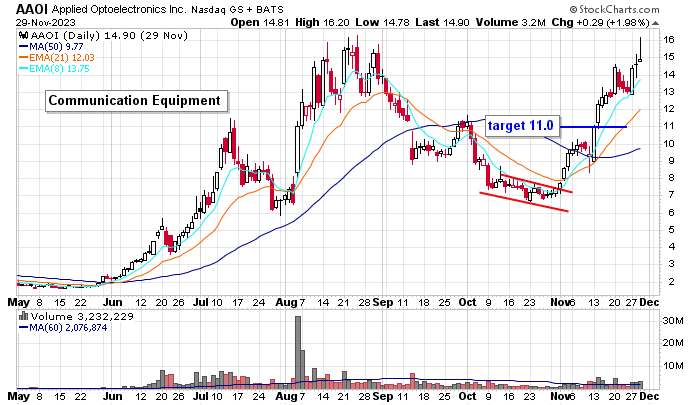The height and width of the screenshot is (405, 700).
Task: Select the Open 14.81 value
Action: [x=260, y=22]
